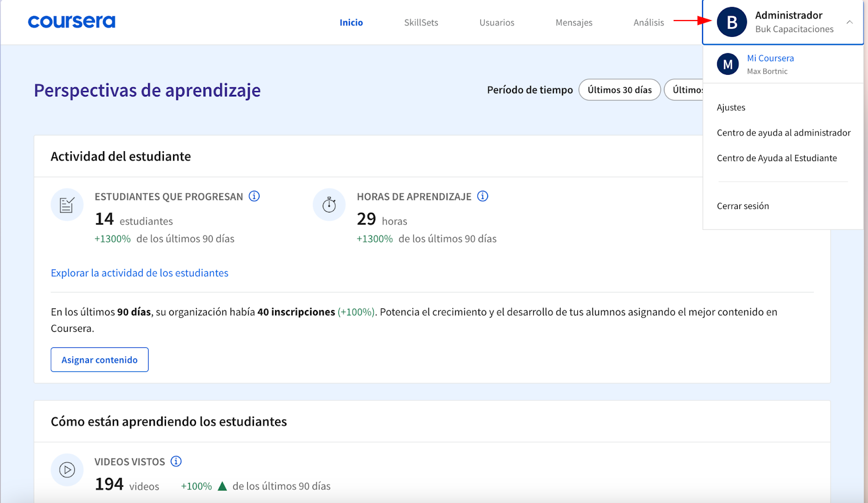Click the B avatar for Administrador account
The image size is (868, 503).
point(732,22)
